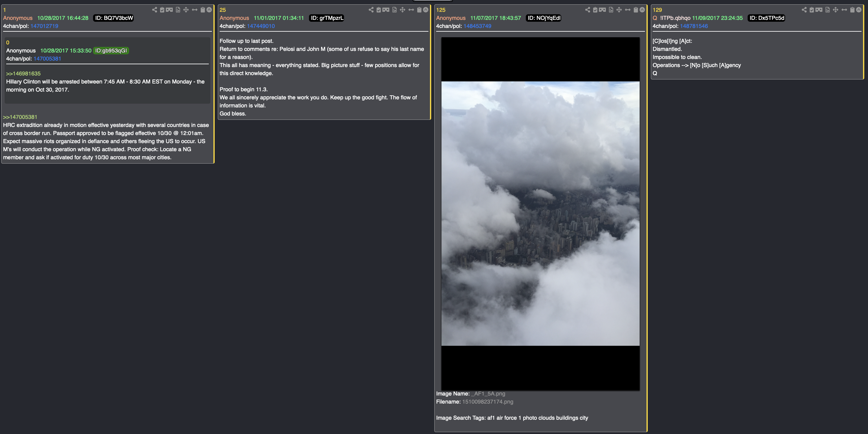868x434 pixels.
Task: Share post 125 using the share icon
Action: tap(588, 10)
